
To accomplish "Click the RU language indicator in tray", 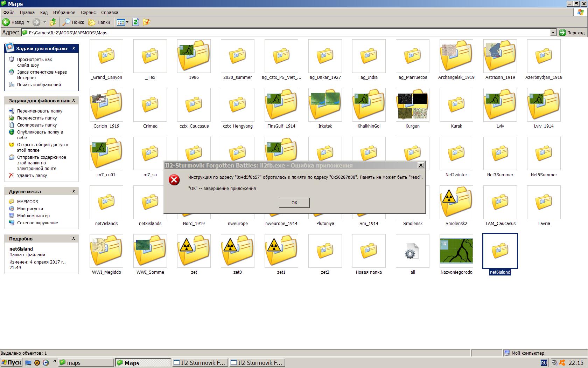I will click(544, 363).
